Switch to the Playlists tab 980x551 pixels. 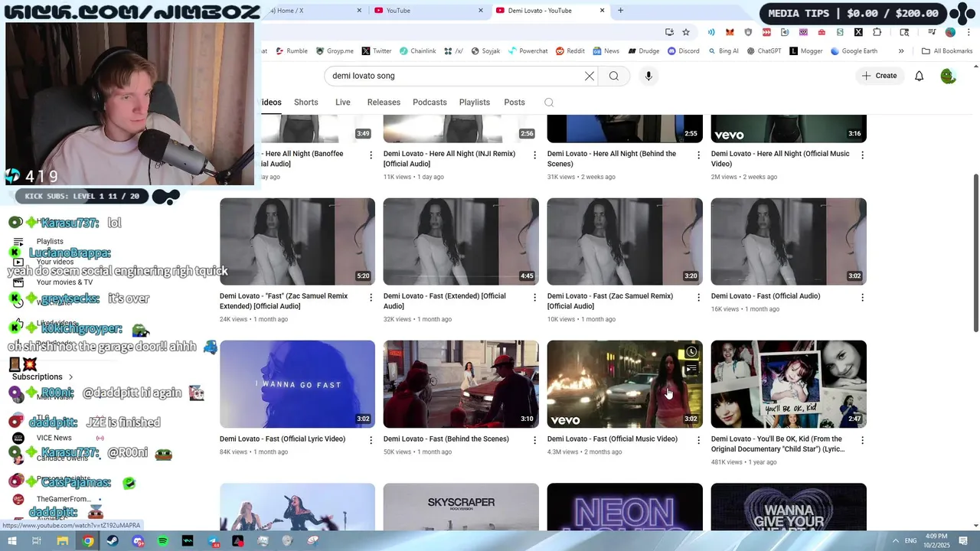click(x=474, y=103)
